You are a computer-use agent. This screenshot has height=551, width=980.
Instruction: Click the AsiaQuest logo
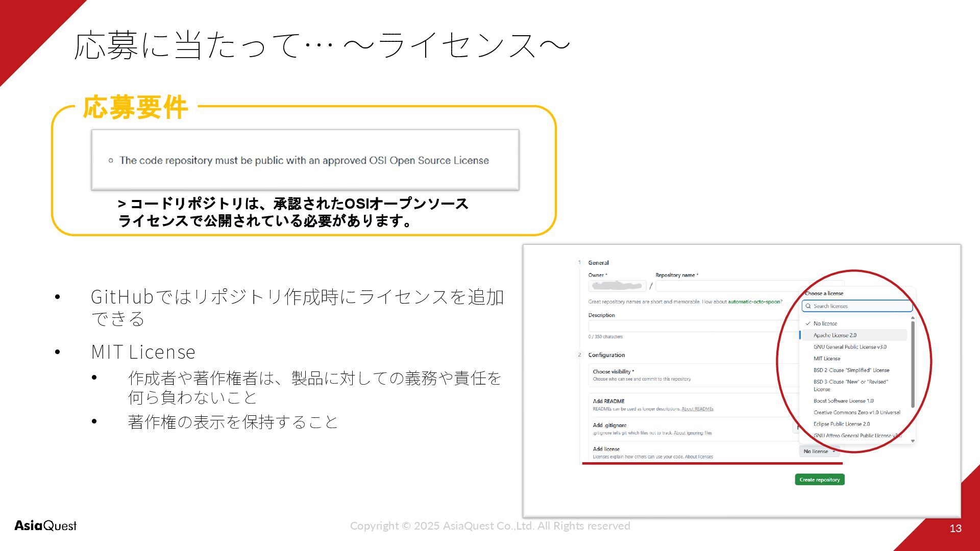coord(45,525)
